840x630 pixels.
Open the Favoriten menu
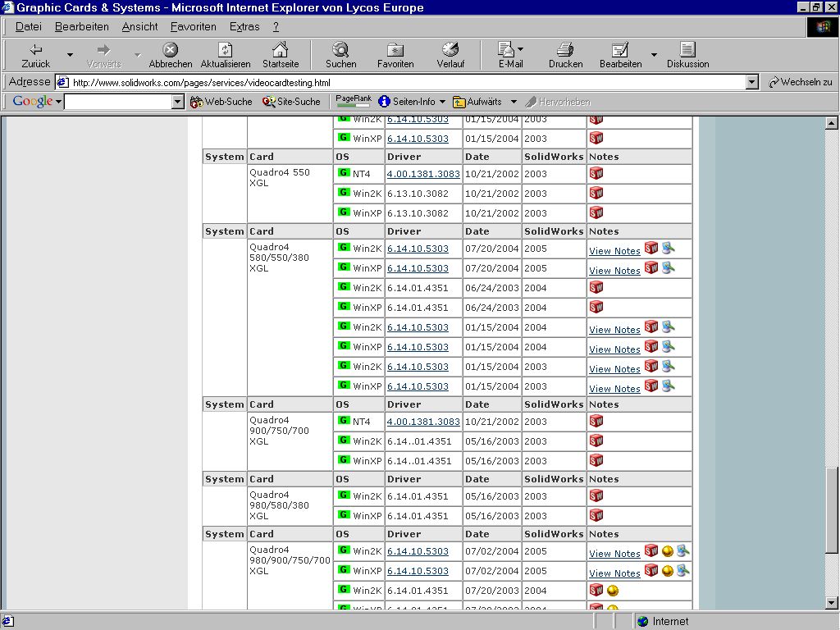coord(194,27)
